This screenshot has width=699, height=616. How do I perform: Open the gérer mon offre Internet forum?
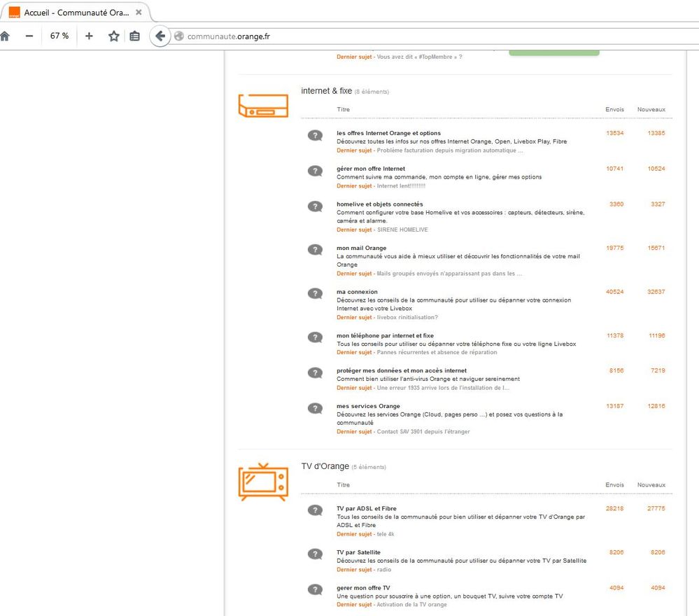pyautogui.click(x=370, y=169)
